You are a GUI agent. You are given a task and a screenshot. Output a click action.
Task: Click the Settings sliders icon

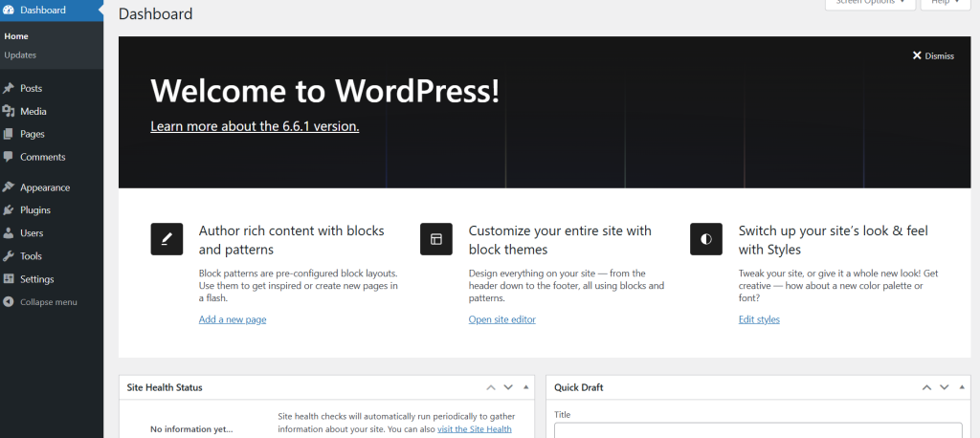[x=8, y=278]
